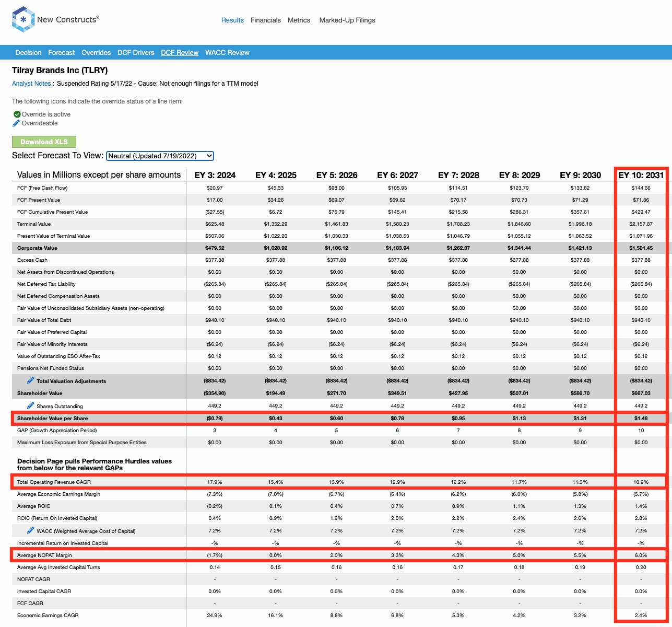
Task: Click the Shareholder Value per Share label
Action: [x=52, y=419]
